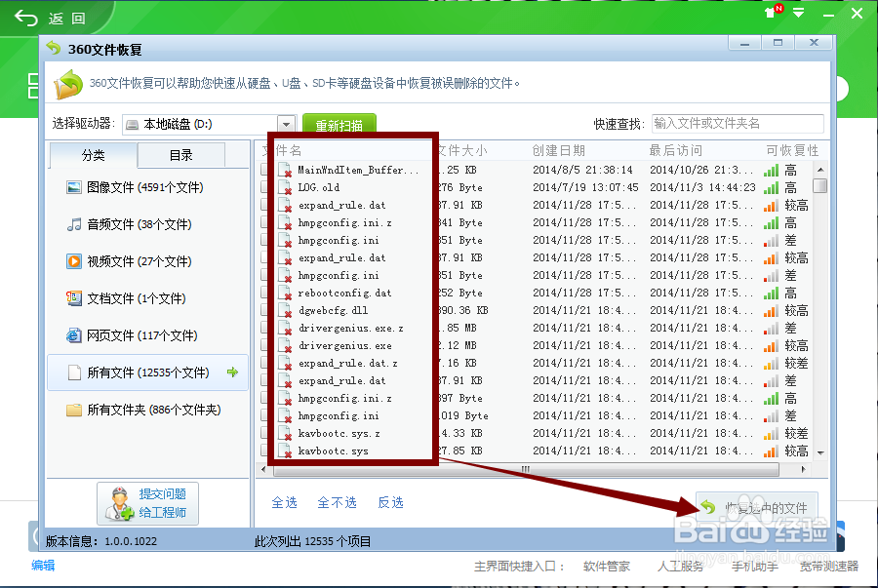The image size is (878, 588).
Task: Click the audio files music note icon
Action: point(74,225)
